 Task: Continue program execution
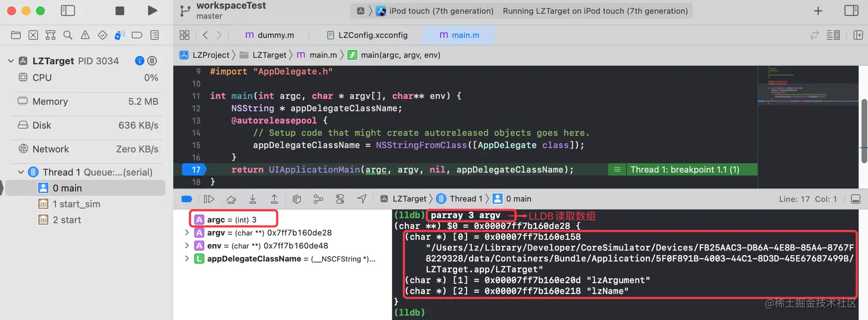(209, 199)
